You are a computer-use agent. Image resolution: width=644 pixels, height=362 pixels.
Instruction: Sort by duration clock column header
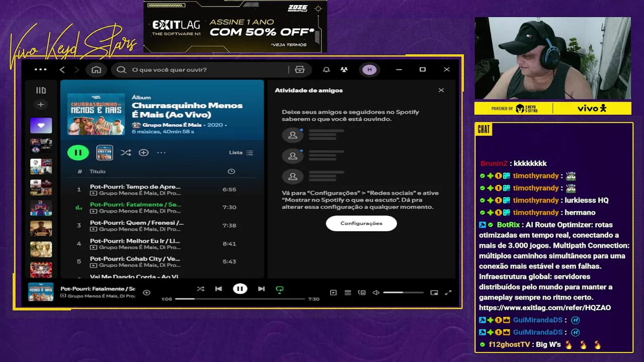(231, 171)
